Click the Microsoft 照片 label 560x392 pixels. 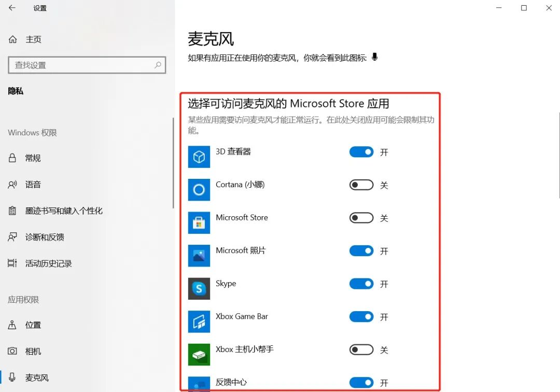click(241, 250)
